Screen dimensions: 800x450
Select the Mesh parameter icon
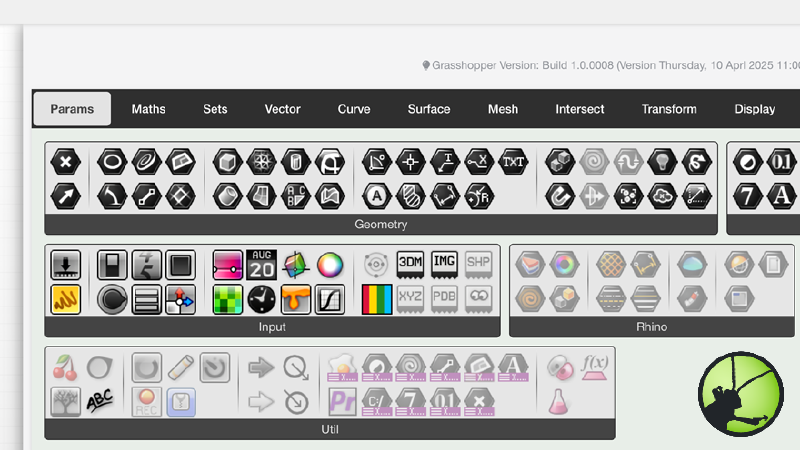[x=261, y=162]
